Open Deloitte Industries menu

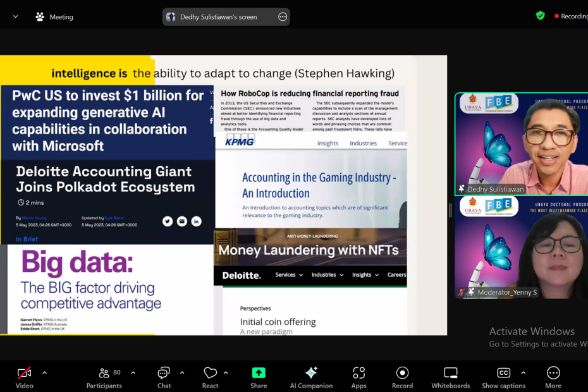point(328,275)
